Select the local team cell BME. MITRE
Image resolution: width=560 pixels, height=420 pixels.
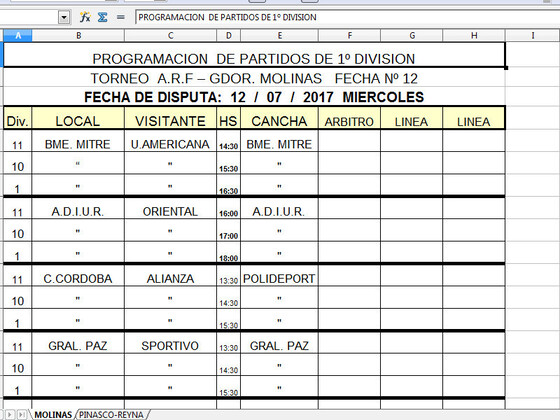pos(78,141)
